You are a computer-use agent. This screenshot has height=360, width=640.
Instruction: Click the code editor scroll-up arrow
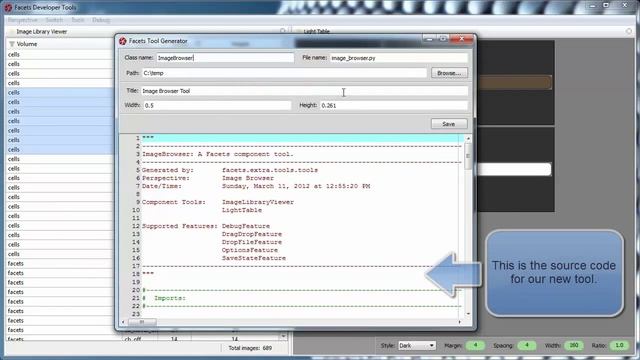(x=468, y=139)
